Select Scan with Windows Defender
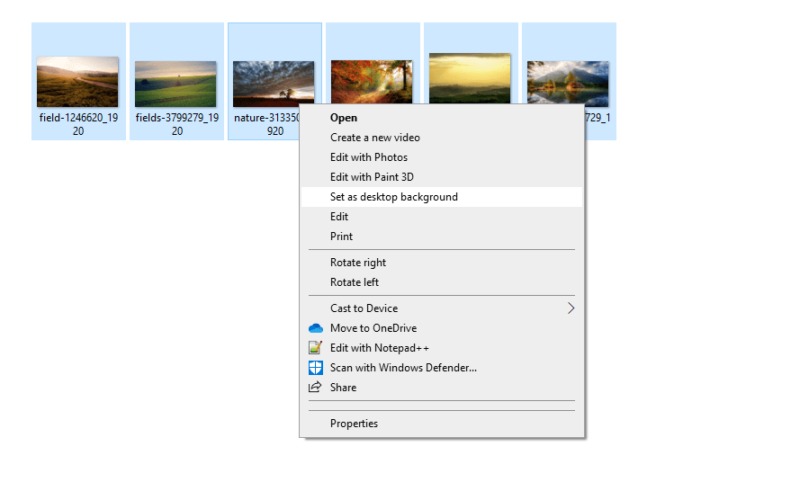Screen dimensions: 800x500 pyautogui.click(x=441, y=368)
